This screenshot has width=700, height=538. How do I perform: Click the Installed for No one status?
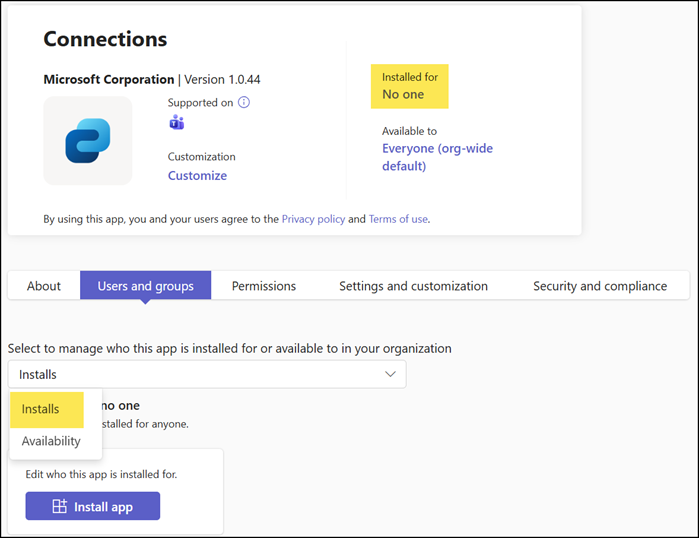pyautogui.click(x=410, y=86)
